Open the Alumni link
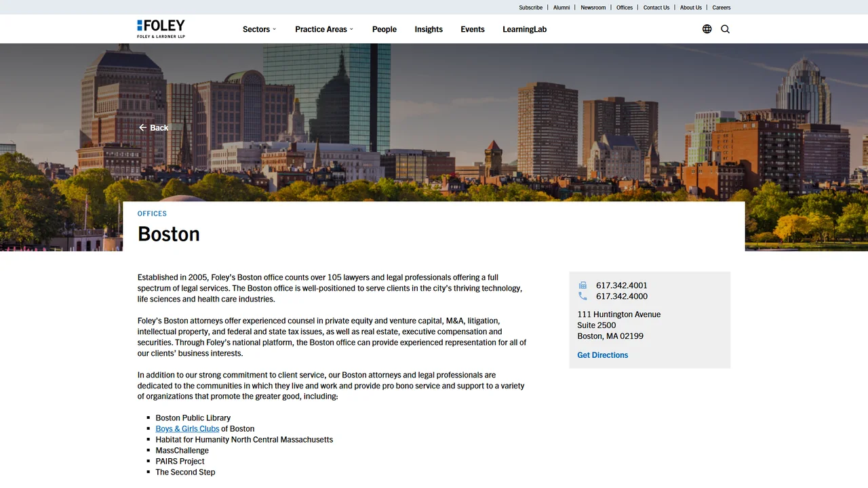The image size is (868, 488). pyautogui.click(x=561, y=7)
